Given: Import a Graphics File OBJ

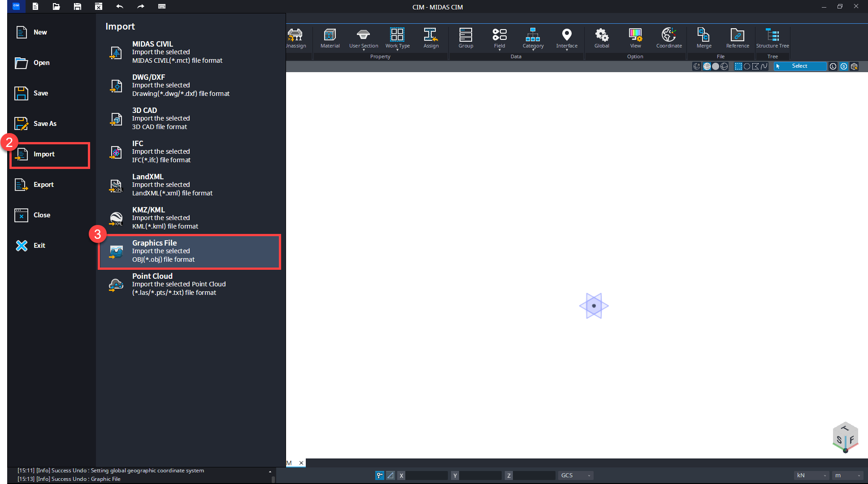Looking at the screenshot, I should [190, 251].
